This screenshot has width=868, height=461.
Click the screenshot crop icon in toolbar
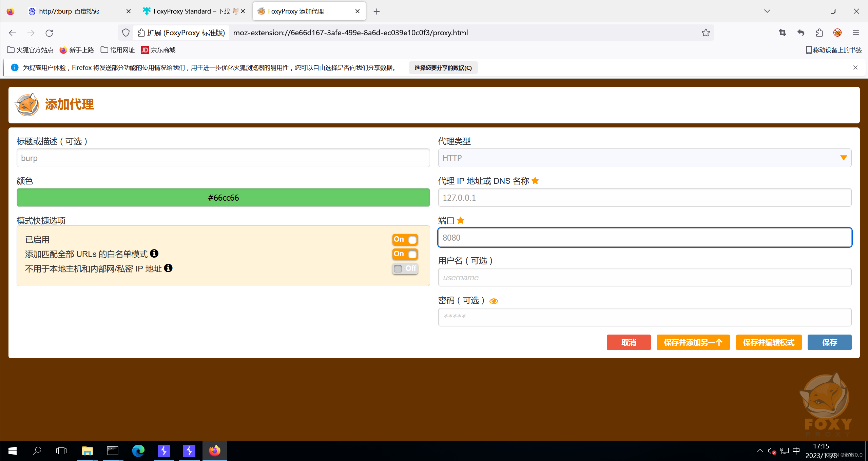click(x=782, y=33)
